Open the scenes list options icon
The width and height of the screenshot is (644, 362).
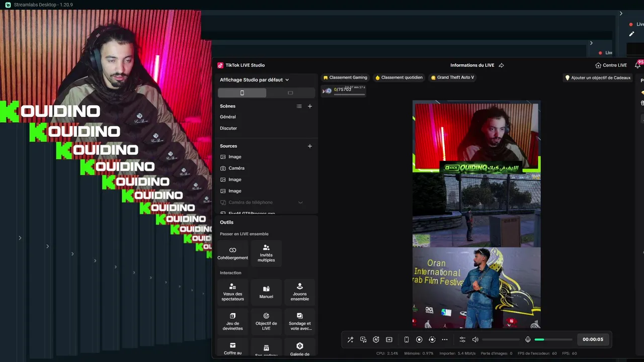click(x=299, y=106)
